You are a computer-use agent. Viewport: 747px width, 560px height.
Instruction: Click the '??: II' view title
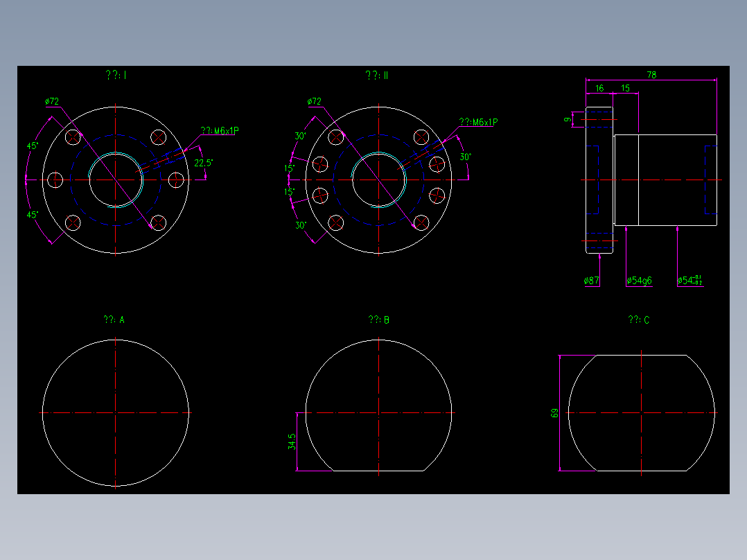click(x=377, y=76)
